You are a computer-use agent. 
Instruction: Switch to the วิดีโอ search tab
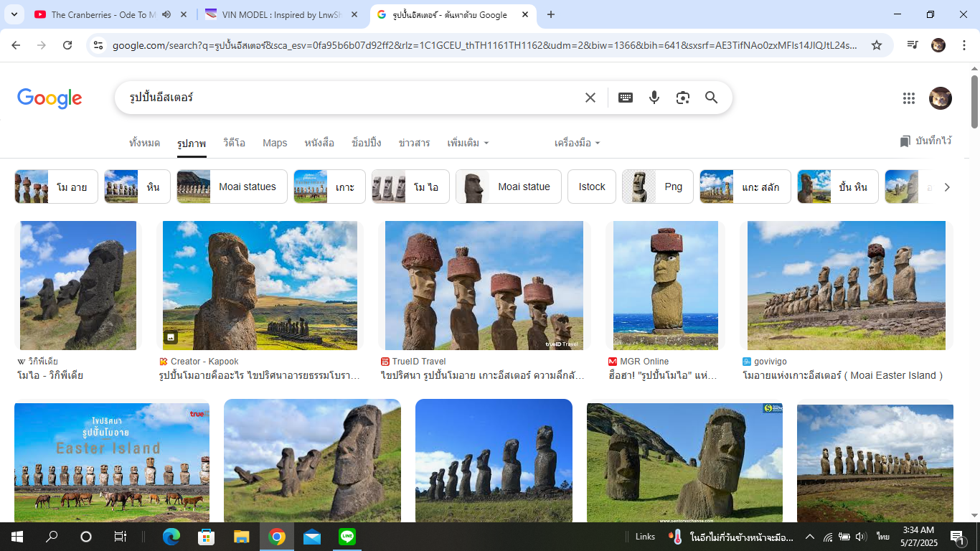[x=234, y=143]
